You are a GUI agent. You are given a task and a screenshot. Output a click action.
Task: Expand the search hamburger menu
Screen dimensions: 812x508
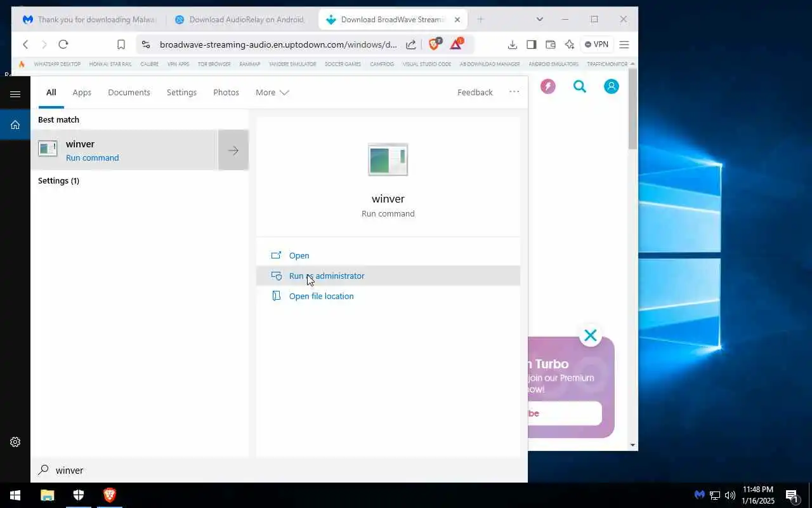pyautogui.click(x=15, y=94)
